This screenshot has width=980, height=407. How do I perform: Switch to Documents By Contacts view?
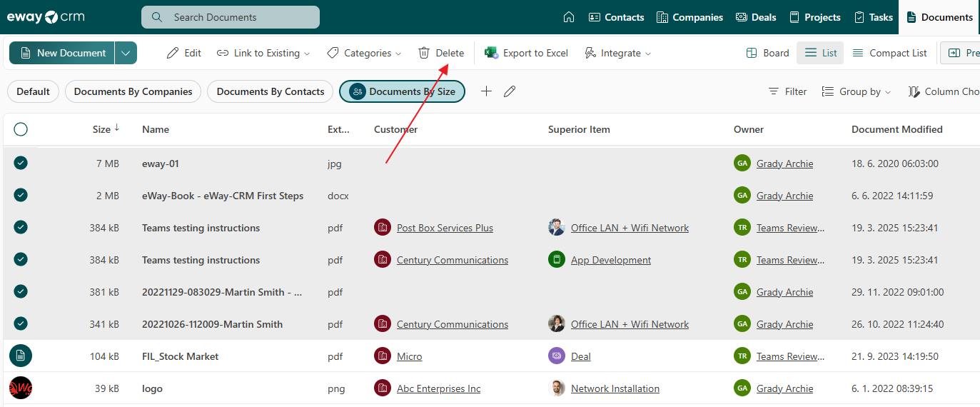[x=271, y=91]
